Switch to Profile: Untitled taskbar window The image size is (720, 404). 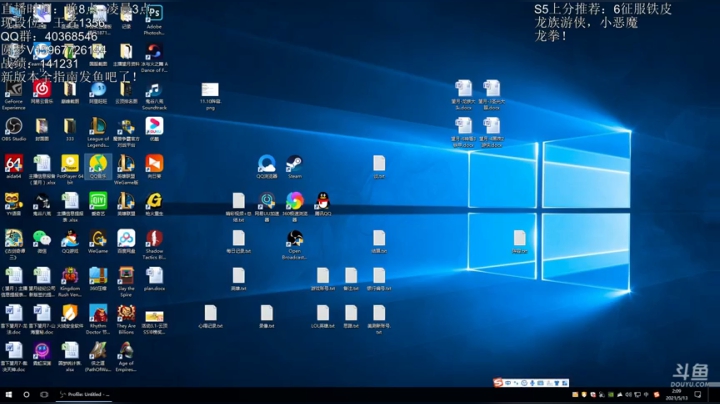[x=84, y=394]
